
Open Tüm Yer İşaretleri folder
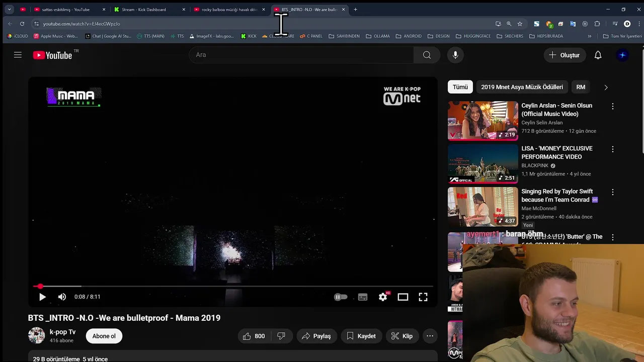(x=622, y=36)
